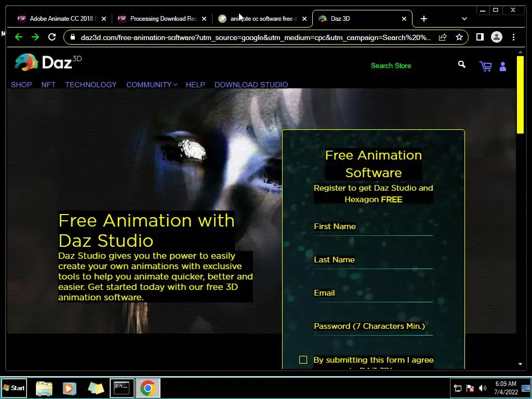Screen dimensions: 532x399
Task: Open the Daz account profile icon
Action: coord(503,66)
